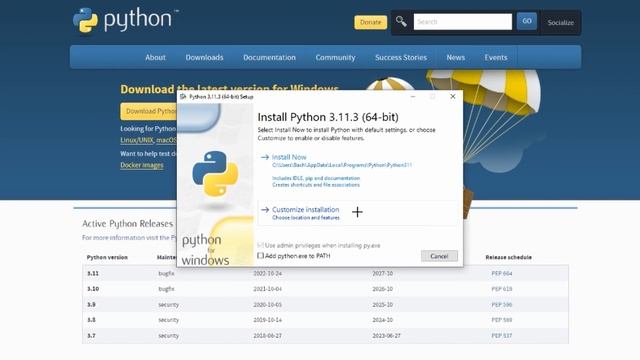
Task: Click the installer title bar Python icon
Action: (183, 97)
